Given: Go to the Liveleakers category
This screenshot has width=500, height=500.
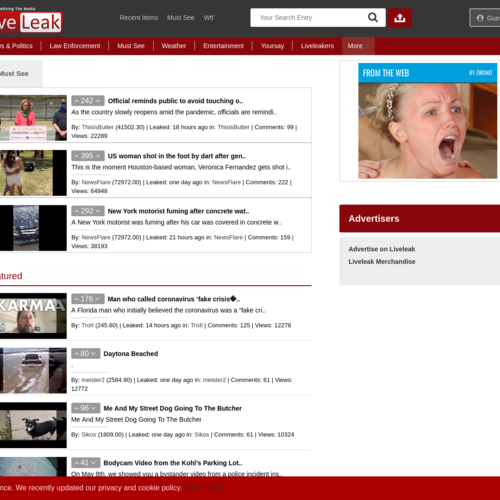Looking at the screenshot, I should pos(317,46).
